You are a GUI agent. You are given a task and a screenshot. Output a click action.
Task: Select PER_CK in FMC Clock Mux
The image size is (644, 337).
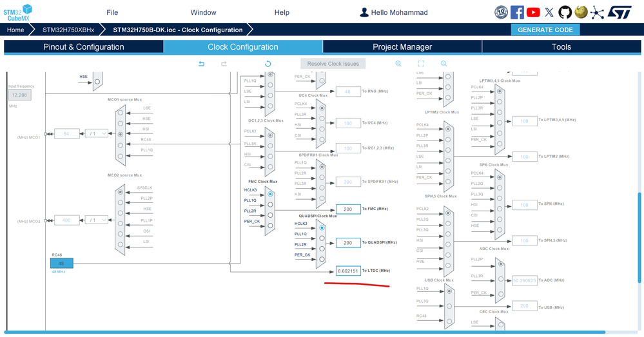(270, 226)
